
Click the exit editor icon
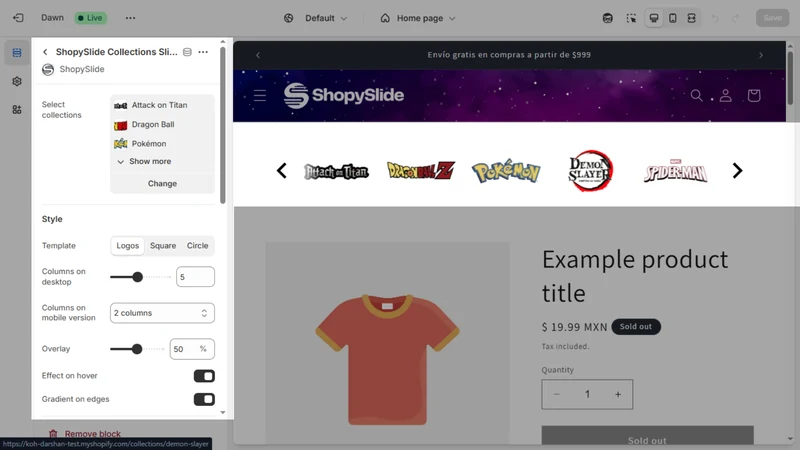18,18
